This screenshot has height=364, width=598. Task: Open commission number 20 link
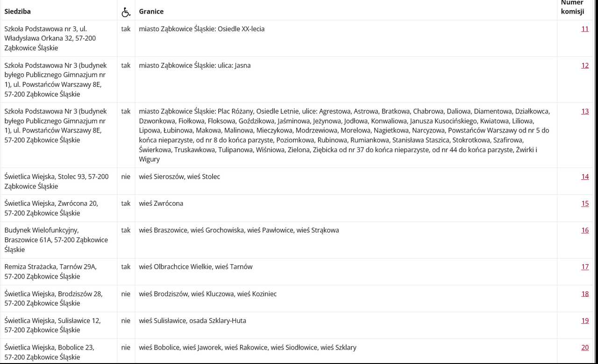585,347
